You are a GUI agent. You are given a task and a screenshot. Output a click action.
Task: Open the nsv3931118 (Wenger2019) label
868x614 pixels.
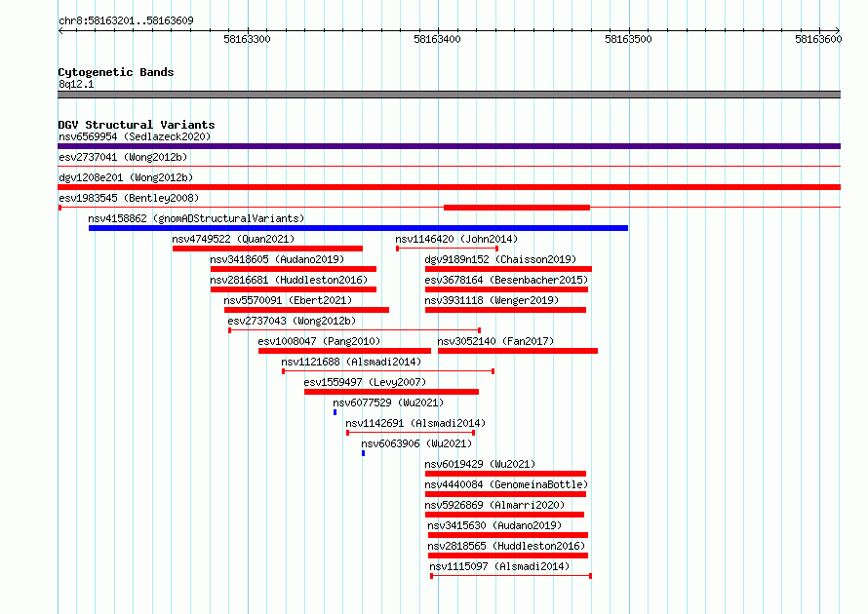(492, 300)
